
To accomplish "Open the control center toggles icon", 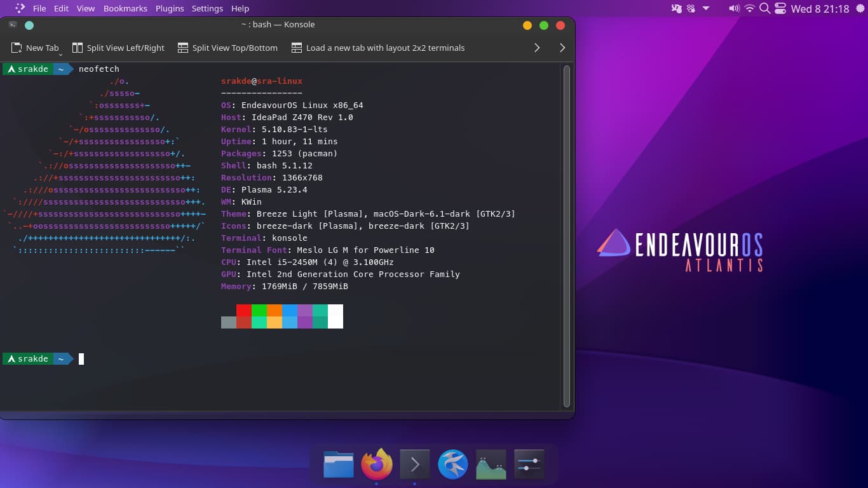I will [780, 8].
